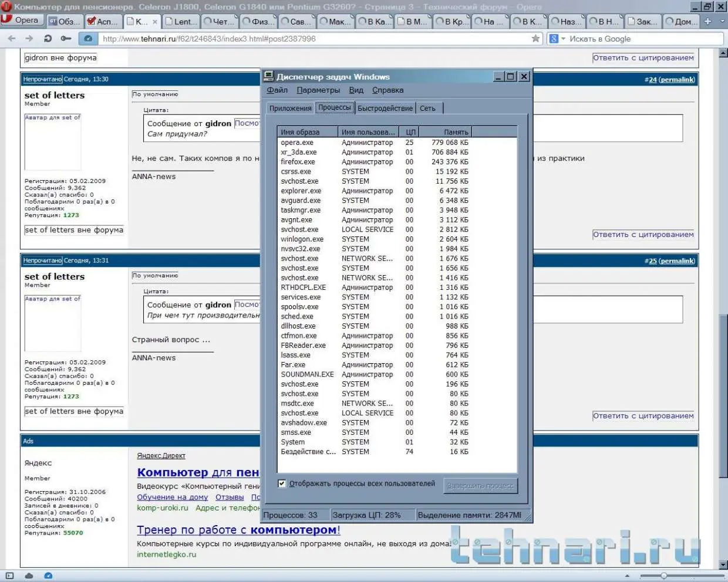The width and height of the screenshot is (728, 582).
Task: Reload the page with the refresh icon
Action: pos(48,39)
